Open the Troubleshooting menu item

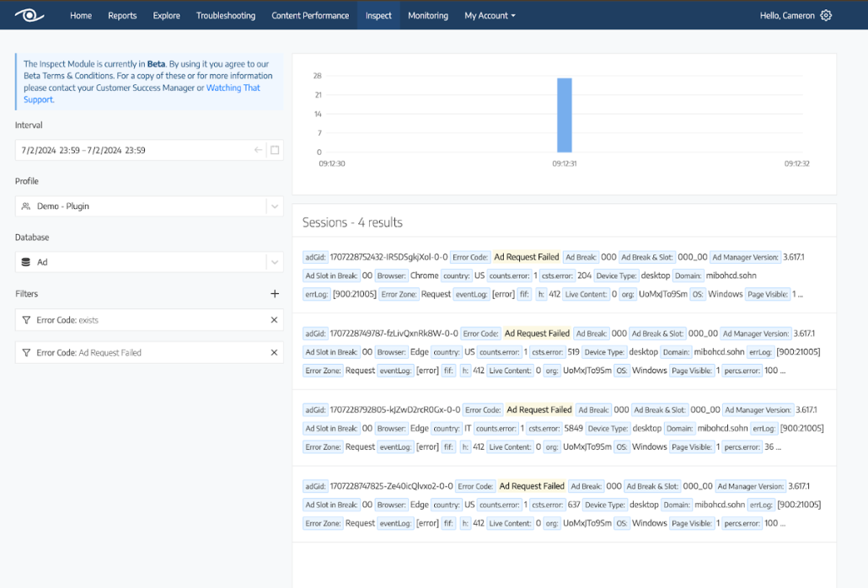(x=226, y=15)
